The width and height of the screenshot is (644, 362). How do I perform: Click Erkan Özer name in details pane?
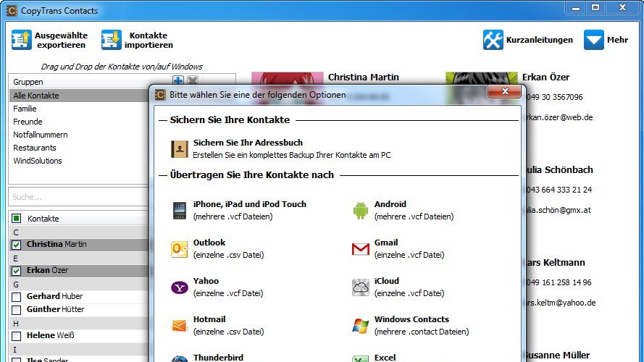545,77
